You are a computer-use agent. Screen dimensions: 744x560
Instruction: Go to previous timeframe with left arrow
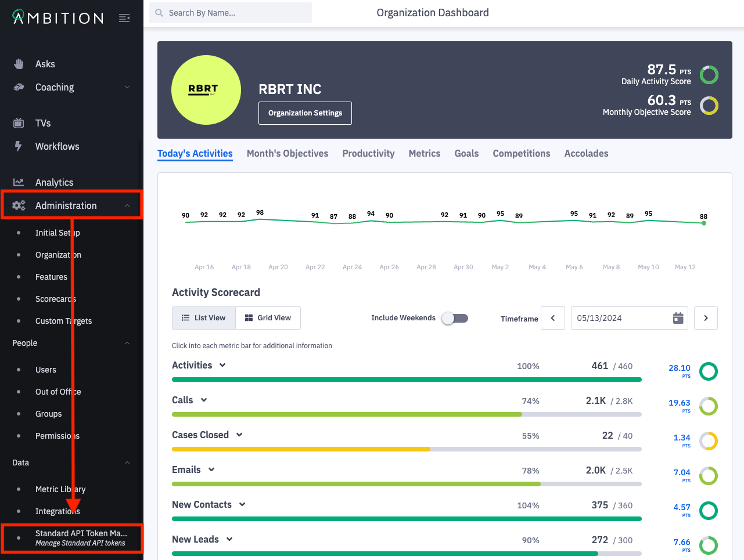[553, 318]
